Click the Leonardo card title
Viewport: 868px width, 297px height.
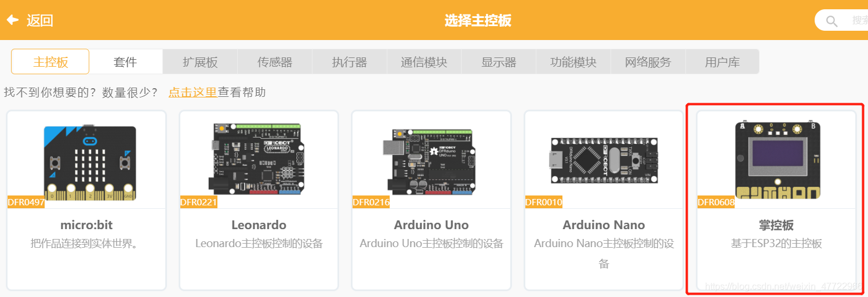[259, 225]
